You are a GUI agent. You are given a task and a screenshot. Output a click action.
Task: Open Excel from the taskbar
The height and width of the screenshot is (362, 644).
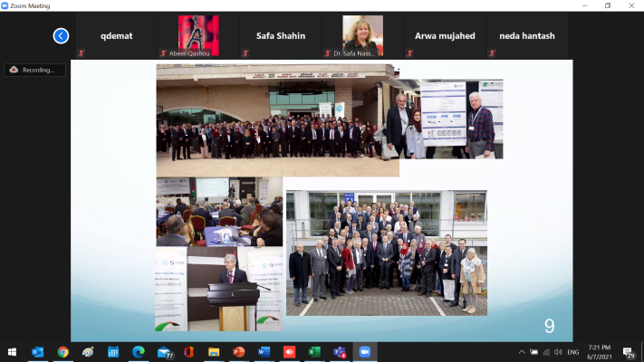(x=314, y=352)
